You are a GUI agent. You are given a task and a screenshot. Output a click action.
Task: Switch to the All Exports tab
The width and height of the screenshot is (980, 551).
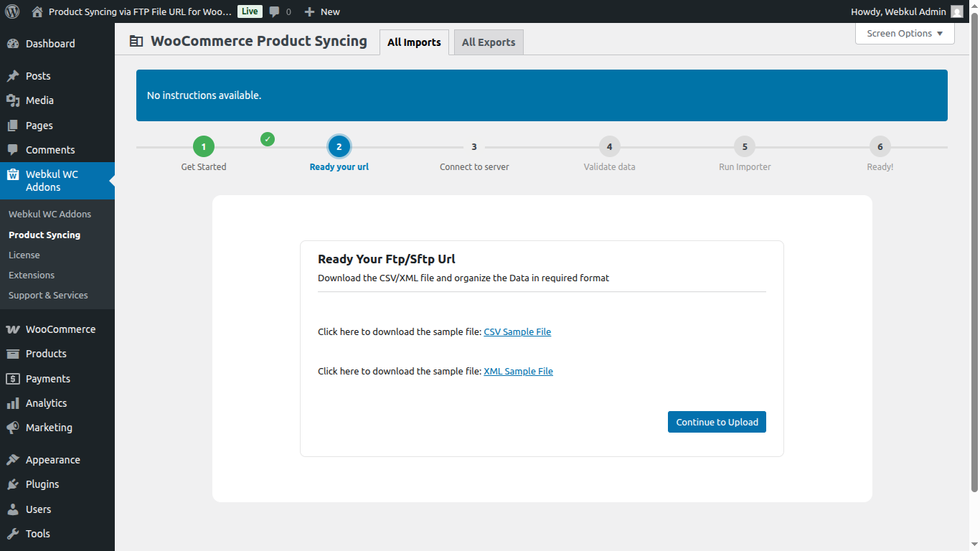(488, 42)
